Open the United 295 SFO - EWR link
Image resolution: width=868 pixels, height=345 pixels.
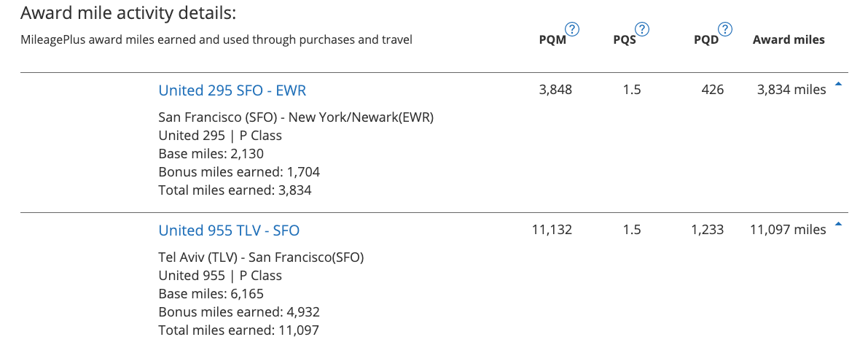coord(232,90)
